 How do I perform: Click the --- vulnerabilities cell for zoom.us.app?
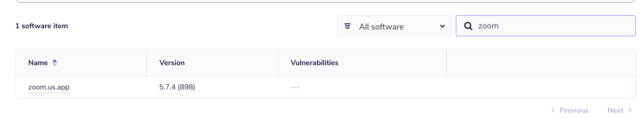point(295,87)
